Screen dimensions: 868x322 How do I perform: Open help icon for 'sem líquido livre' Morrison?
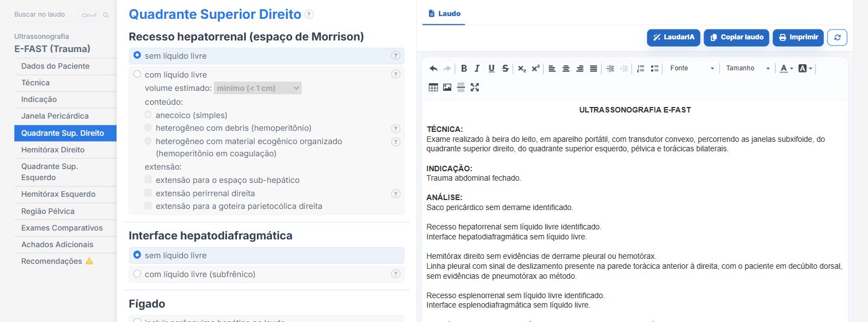click(x=396, y=55)
